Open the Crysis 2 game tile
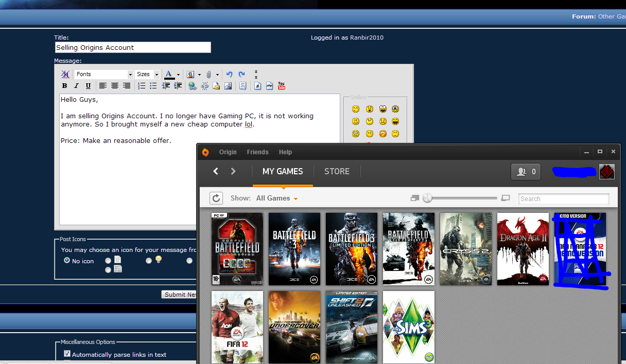Image resolution: width=626 pixels, height=364 pixels. (x=466, y=249)
